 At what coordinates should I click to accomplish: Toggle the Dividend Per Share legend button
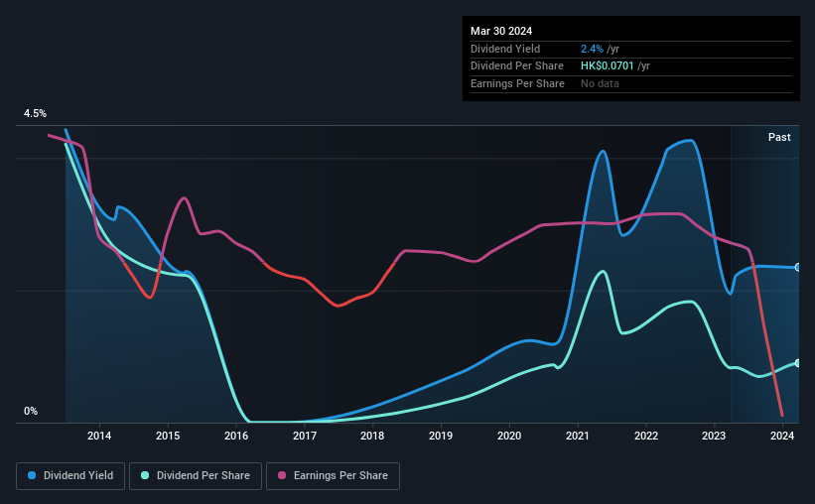tap(196, 476)
